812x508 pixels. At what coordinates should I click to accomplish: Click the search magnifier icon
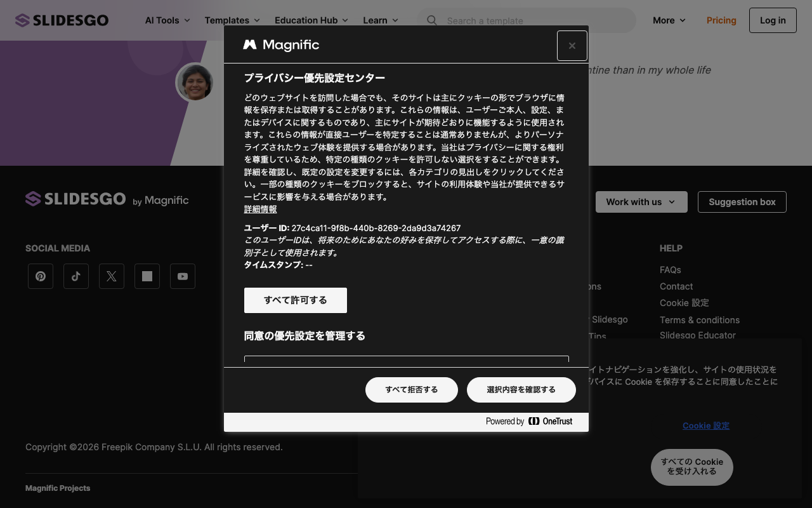pyautogui.click(x=432, y=20)
